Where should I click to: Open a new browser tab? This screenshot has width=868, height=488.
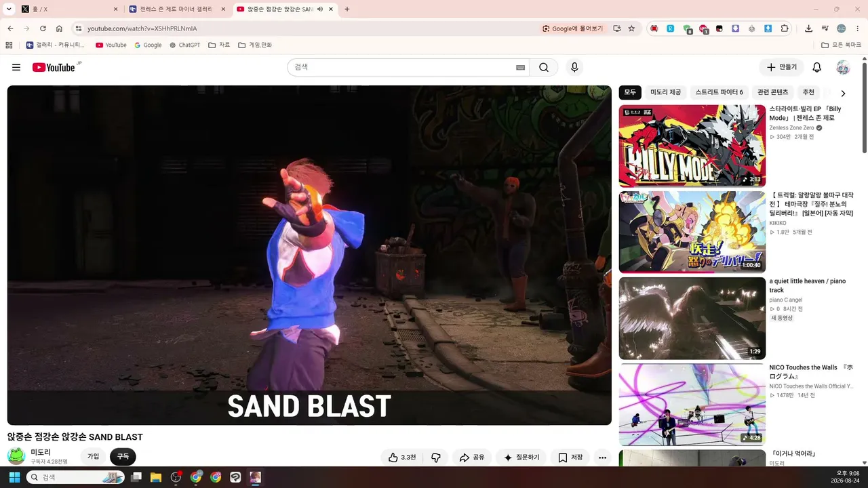[347, 9]
